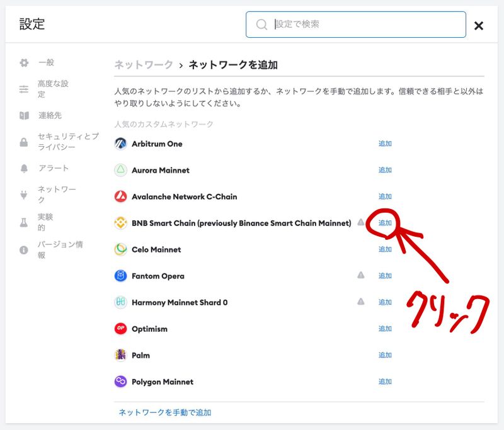Click warning triangle beside BNB Smart Chain
The width and height of the screenshot is (504, 430).
click(361, 222)
